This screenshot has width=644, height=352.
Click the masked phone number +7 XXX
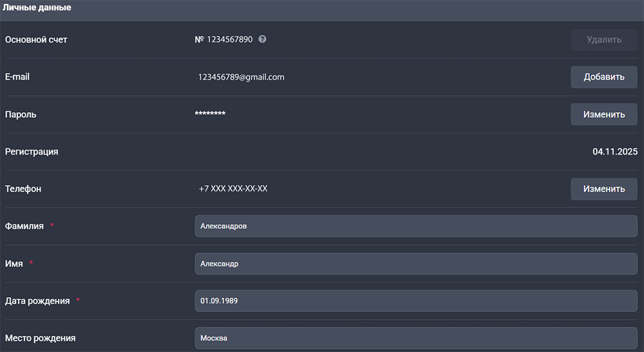tap(233, 189)
